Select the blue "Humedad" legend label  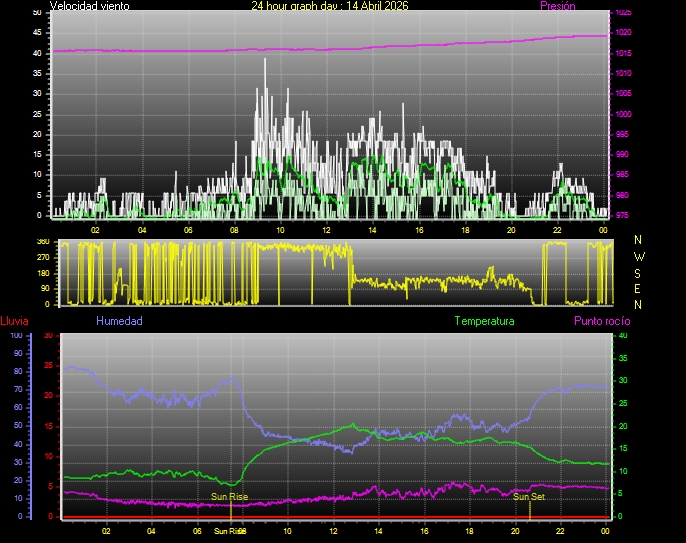click(x=119, y=321)
